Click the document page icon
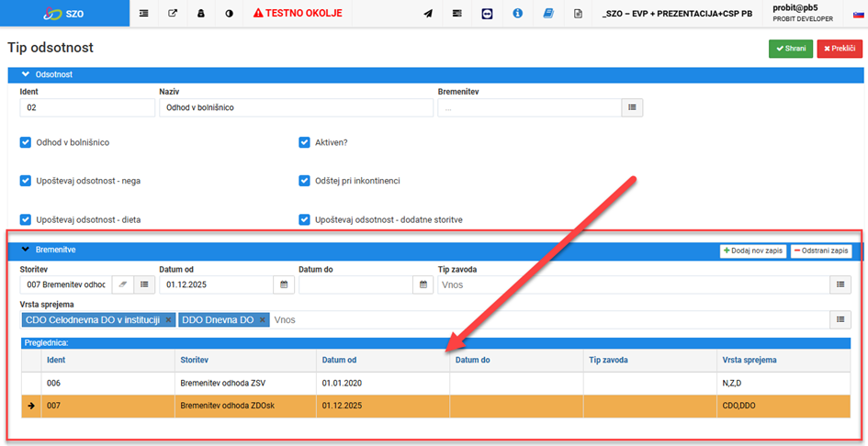This screenshot has height=446, width=868. (x=578, y=14)
